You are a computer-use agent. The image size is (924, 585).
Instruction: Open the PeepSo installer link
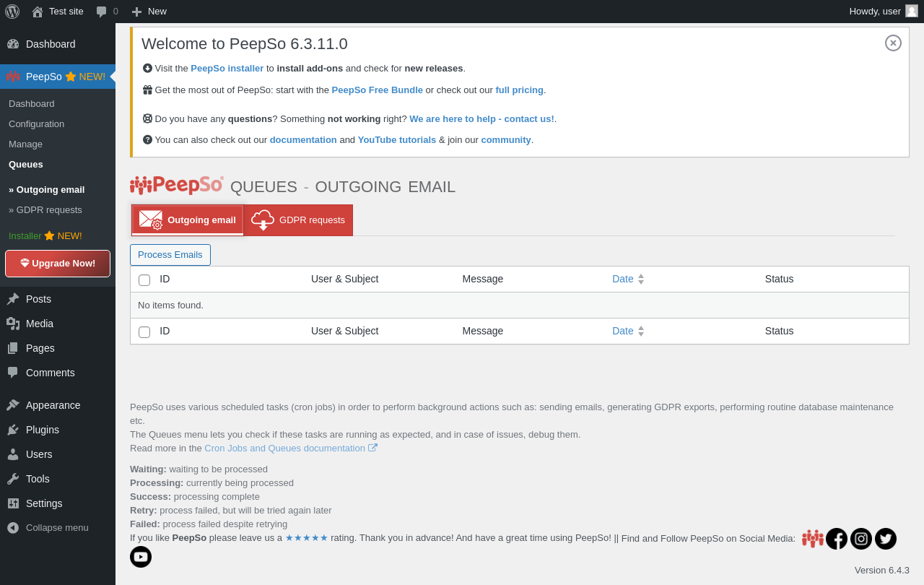[227, 69]
